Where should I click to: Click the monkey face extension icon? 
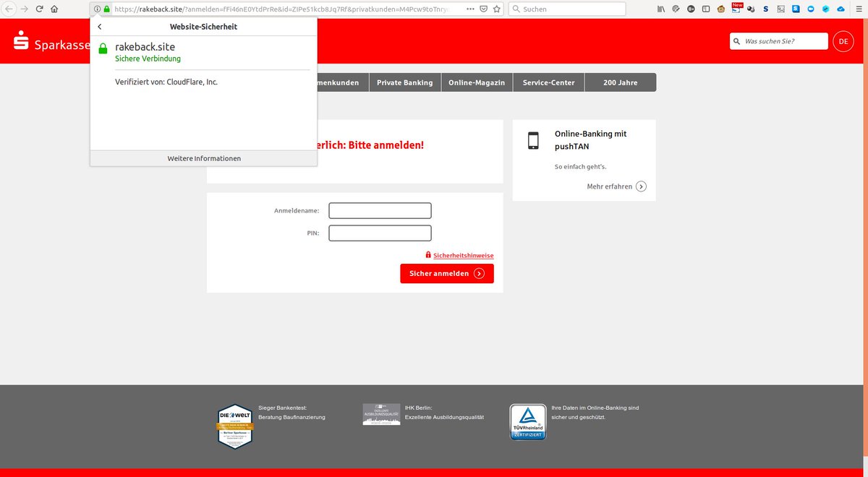point(721,9)
